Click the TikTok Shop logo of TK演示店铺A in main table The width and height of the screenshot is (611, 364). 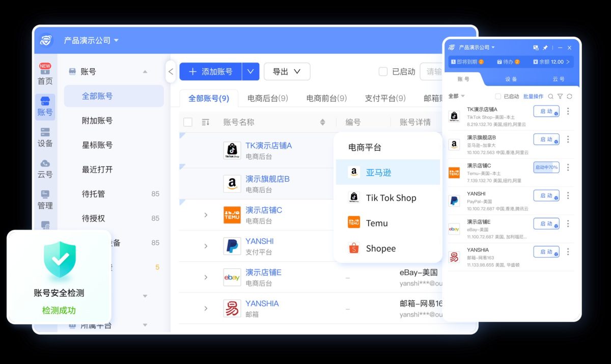coord(232,151)
